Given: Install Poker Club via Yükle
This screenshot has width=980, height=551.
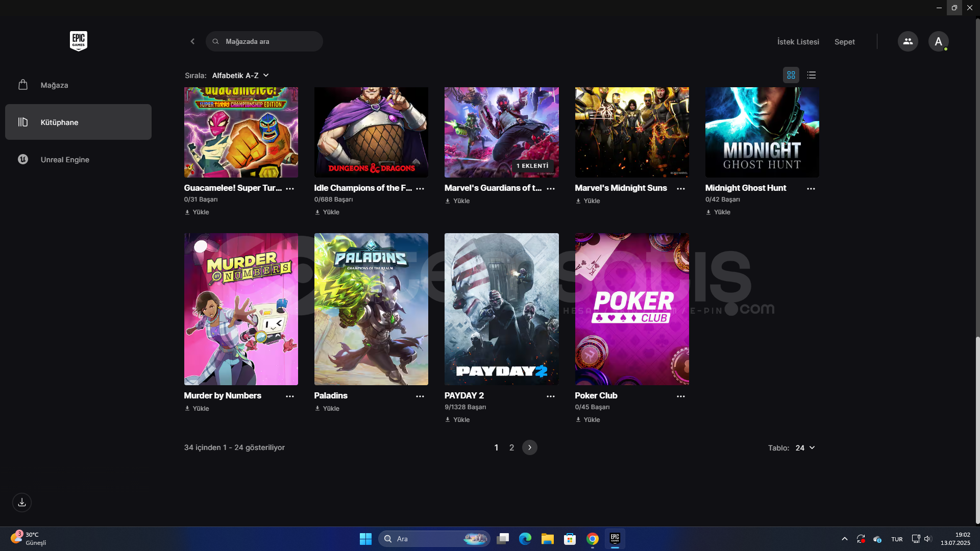Looking at the screenshot, I should (587, 420).
